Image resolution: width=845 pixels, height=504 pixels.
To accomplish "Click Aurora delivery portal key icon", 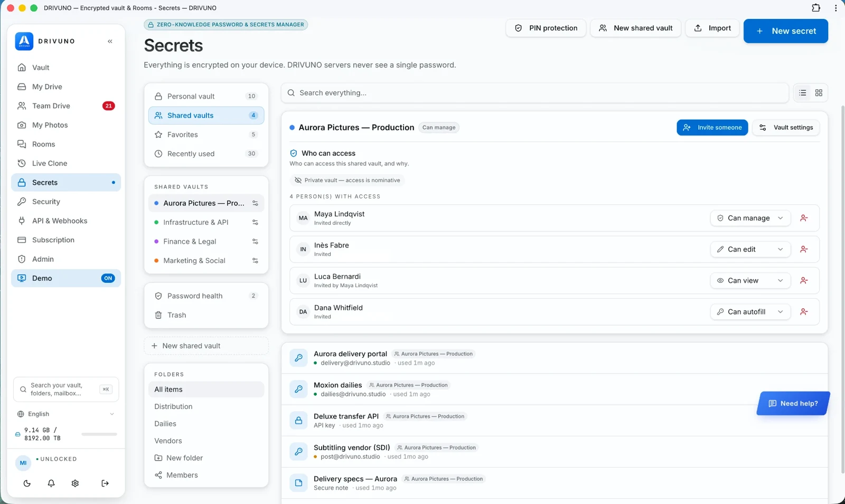I will (298, 358).
